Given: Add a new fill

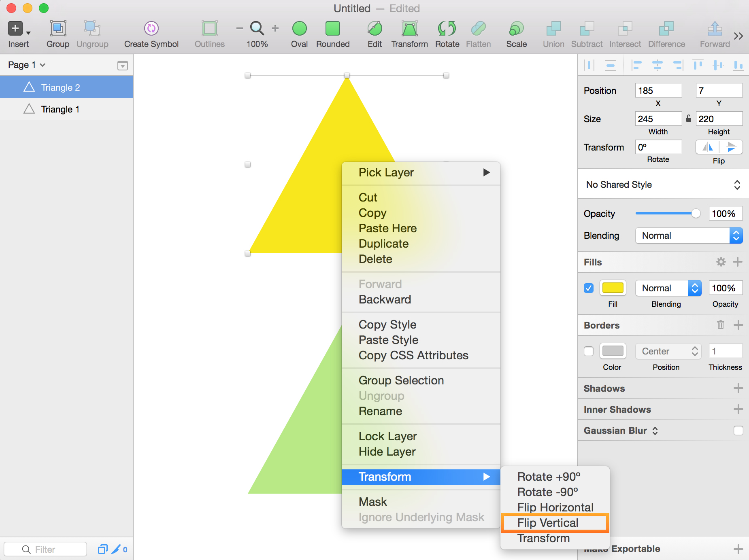Looking at the screenshot, I should [x=738, y=262].
